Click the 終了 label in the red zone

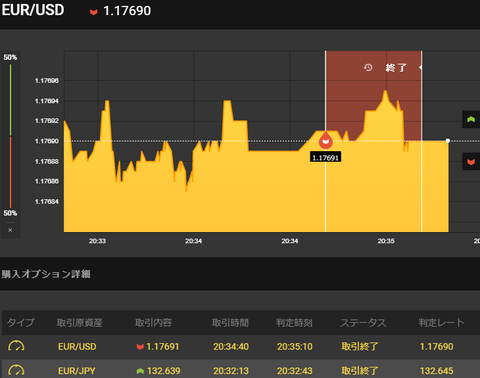[x=396, y=68]
